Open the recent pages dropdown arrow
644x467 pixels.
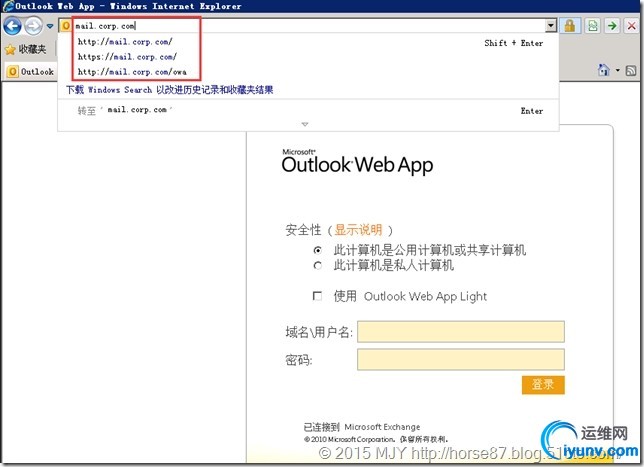[50, 26]
